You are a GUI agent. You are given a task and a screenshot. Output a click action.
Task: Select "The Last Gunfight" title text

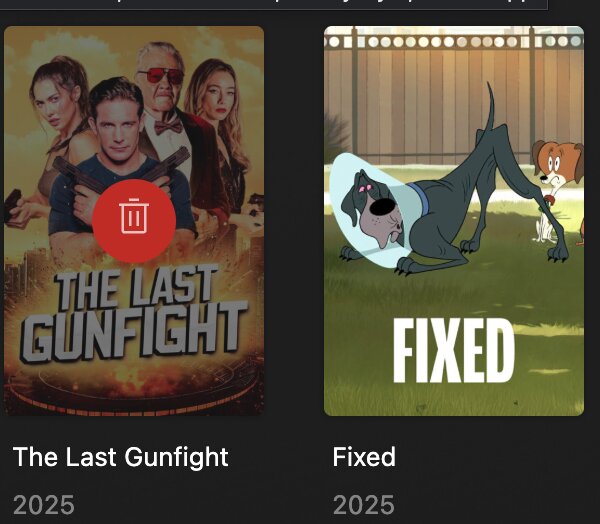pos(121,457)
